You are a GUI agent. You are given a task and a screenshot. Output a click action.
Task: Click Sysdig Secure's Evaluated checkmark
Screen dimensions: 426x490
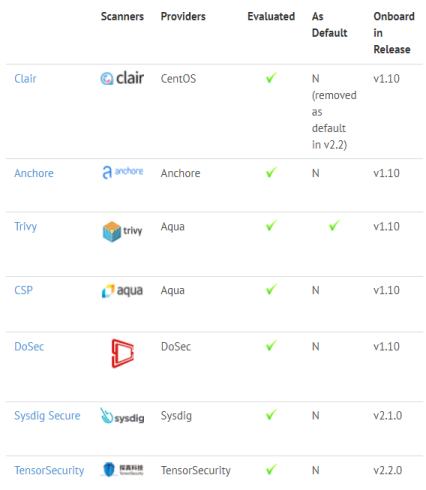271,415
